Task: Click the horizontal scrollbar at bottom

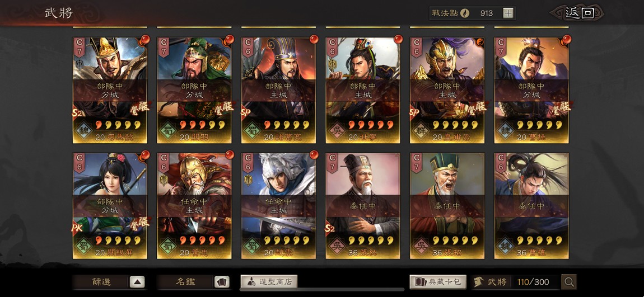Action: 321,290
